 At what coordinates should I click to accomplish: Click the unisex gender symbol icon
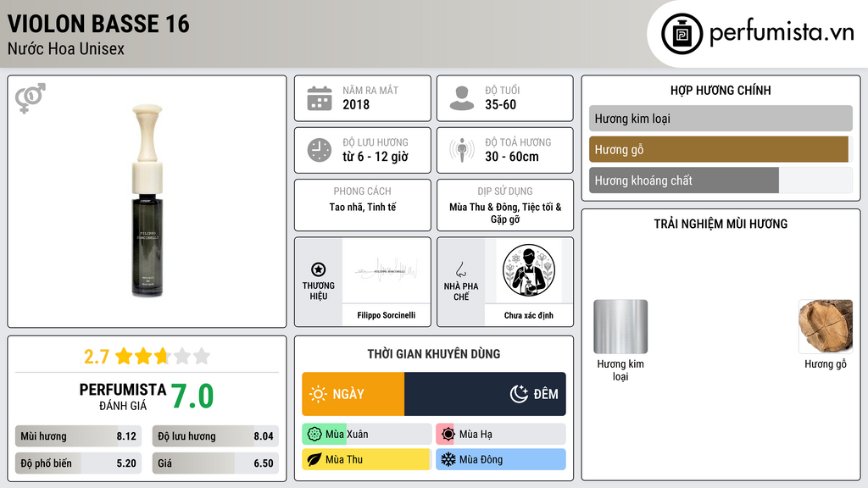pyautogui.click(x=30, y=98)
